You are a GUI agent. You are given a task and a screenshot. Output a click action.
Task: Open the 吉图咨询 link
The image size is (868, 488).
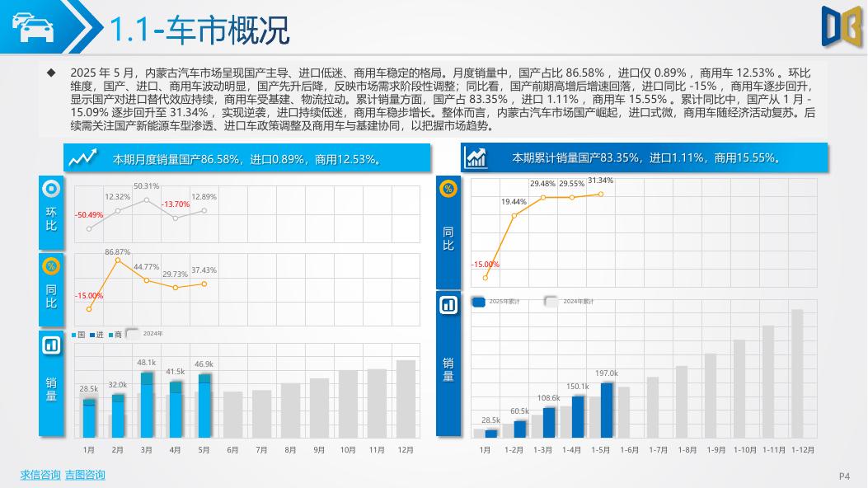pyautogui.click(x=85, y=475)
